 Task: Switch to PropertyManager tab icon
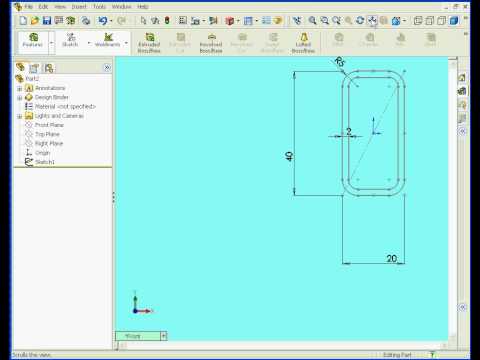click(34, 68)
